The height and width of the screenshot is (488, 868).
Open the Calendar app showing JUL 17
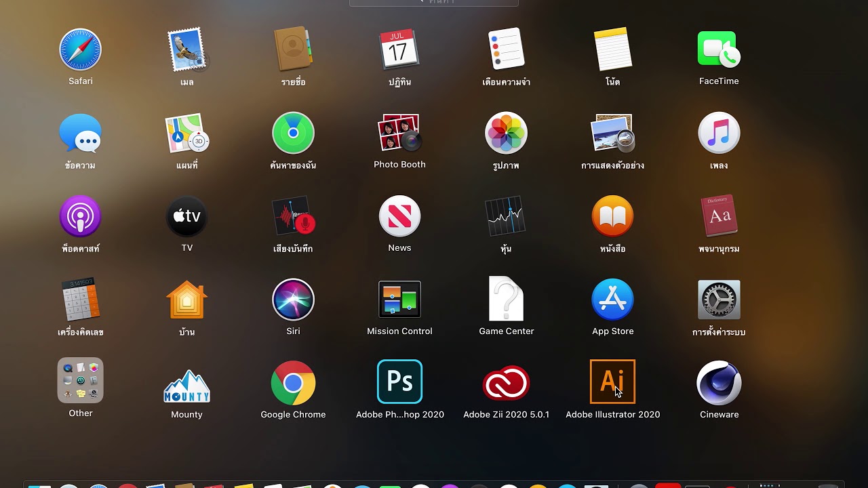[x=399, y=50]
